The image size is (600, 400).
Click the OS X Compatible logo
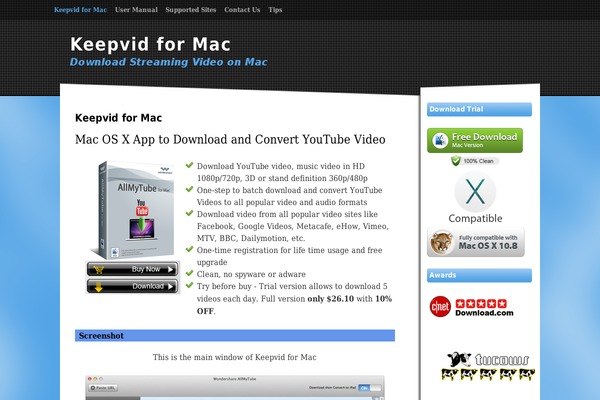[x=475, y=198]
